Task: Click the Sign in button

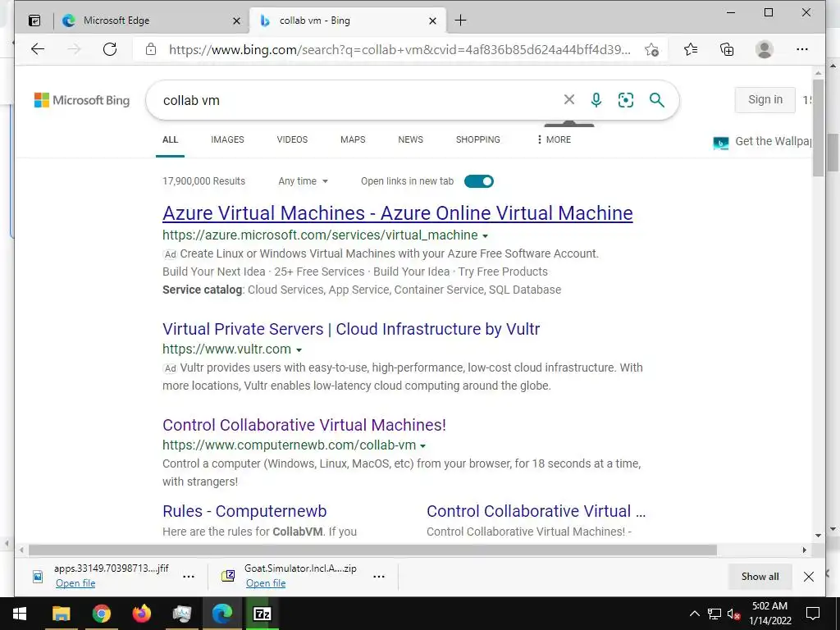Action: click(765, 99)
